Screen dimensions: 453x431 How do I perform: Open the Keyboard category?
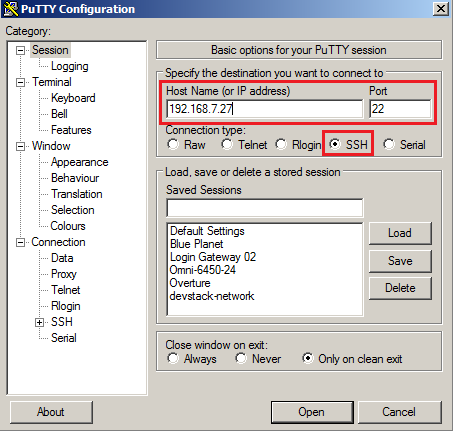pos(73,98)
